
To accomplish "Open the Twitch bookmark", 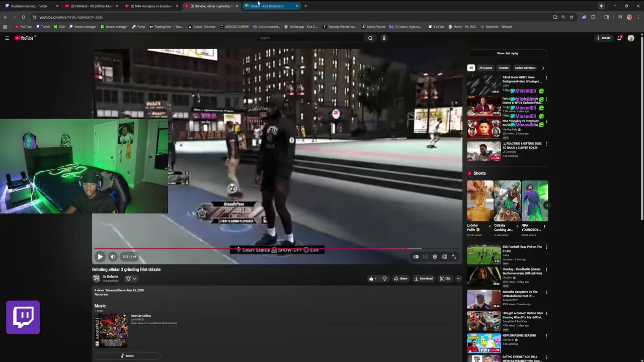I will coord(43,27).
